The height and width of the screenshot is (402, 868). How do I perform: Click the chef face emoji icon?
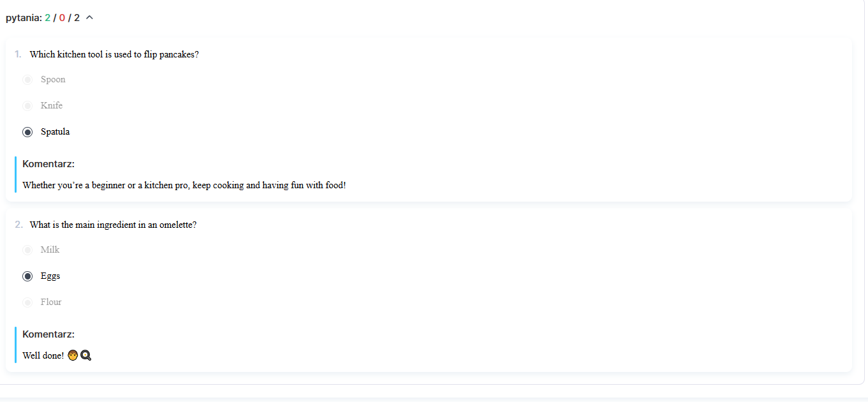(x=73, y=355)
